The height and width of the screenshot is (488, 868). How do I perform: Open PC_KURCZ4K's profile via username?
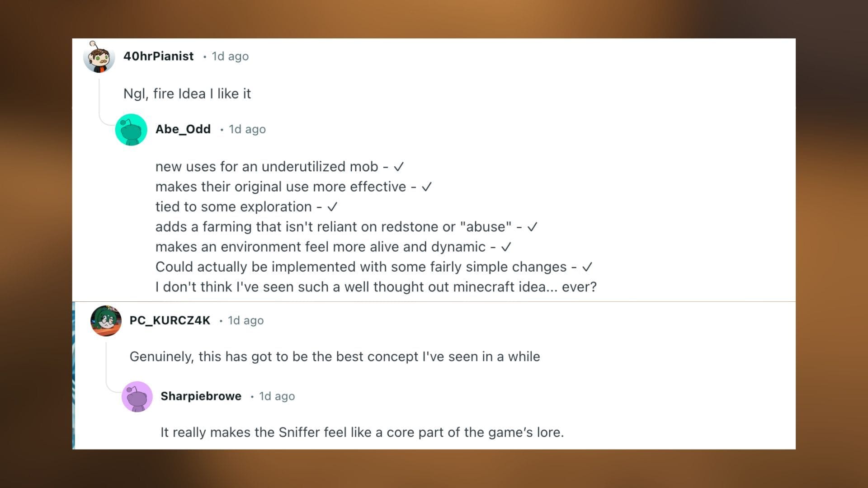[x=170, y=320]
